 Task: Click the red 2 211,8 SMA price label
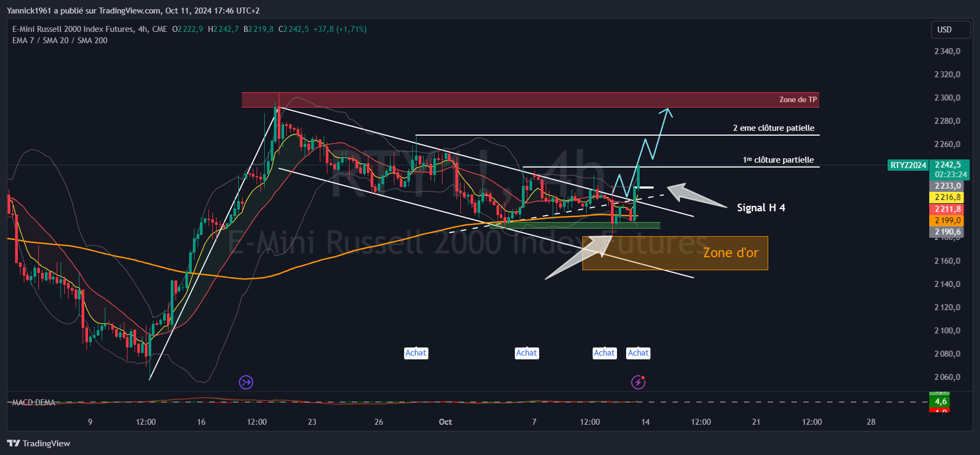947,209
